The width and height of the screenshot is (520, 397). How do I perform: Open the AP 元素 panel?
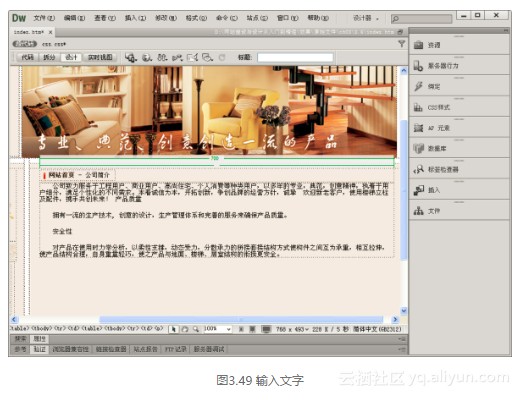[x=459, y=128]
